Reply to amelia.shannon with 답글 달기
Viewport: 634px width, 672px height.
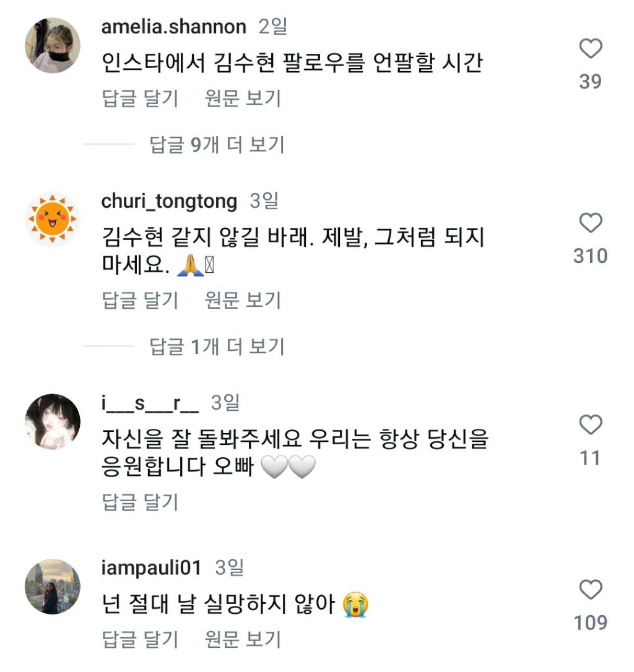140,98
